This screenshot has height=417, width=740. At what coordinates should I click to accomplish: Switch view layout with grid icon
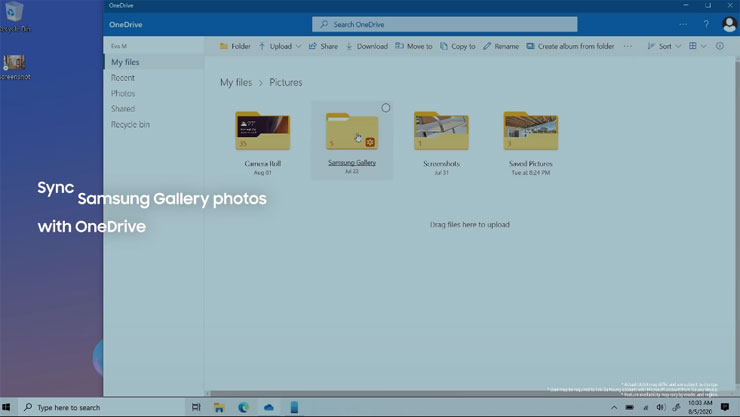click(692, 46)
